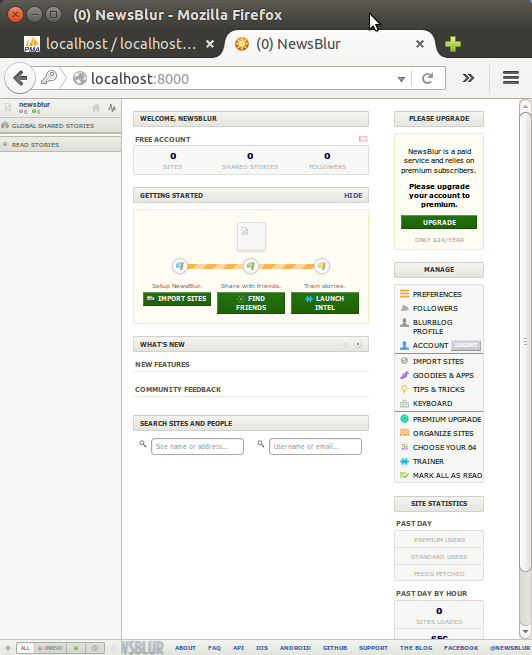Viewport: 532px width, 655px height.
Task: Open the About footer link
Action: pos(185,648)
